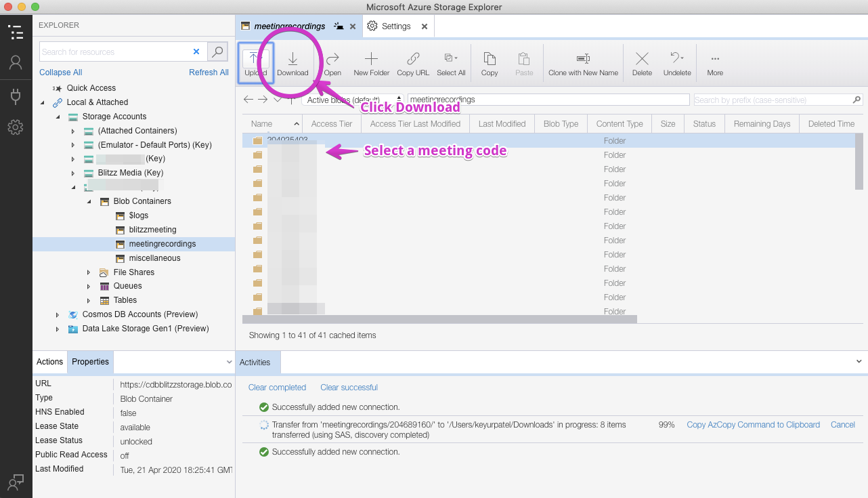Click the Clear successful link

coord(349,388)
